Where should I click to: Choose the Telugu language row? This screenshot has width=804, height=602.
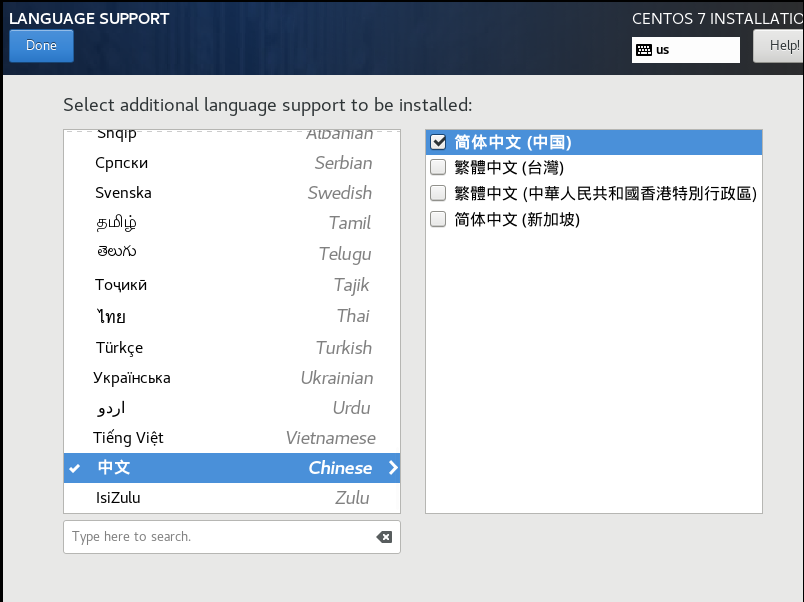(232, 253)
